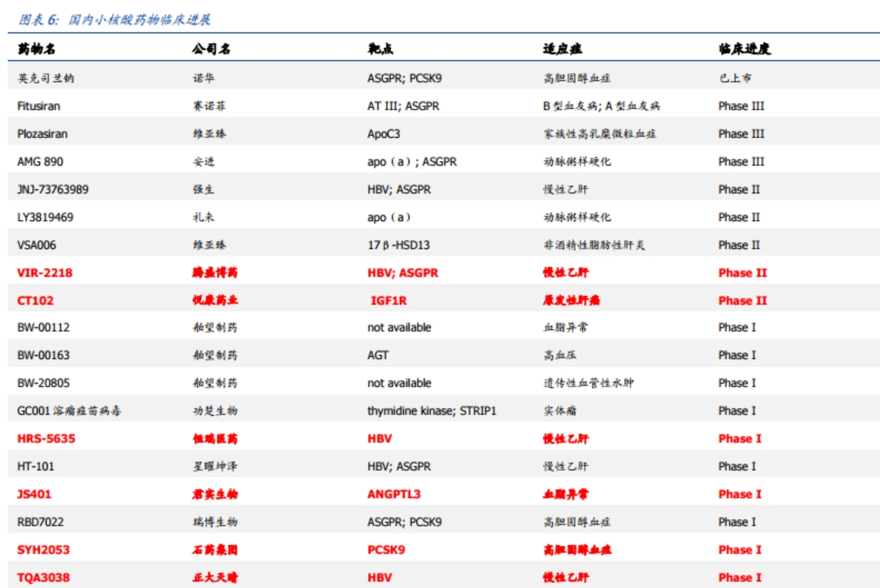
Task: Select the red 'SYH2053' drug name
Action: (x=43, y=550)
